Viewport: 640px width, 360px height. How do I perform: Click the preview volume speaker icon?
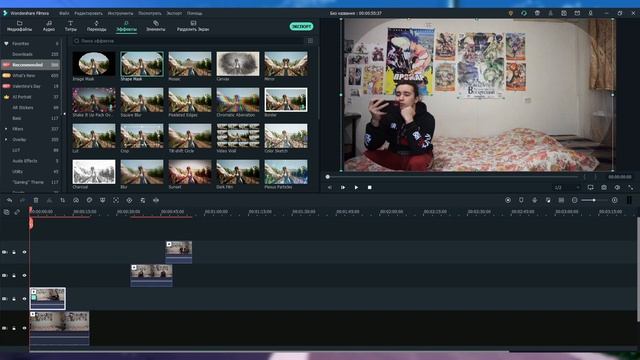[x=617, y=187]
